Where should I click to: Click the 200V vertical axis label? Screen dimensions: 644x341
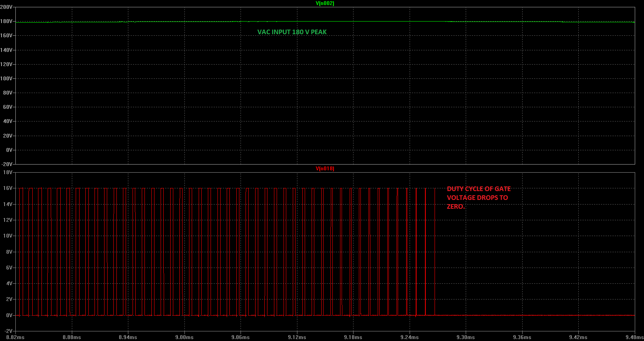[6, 7]
